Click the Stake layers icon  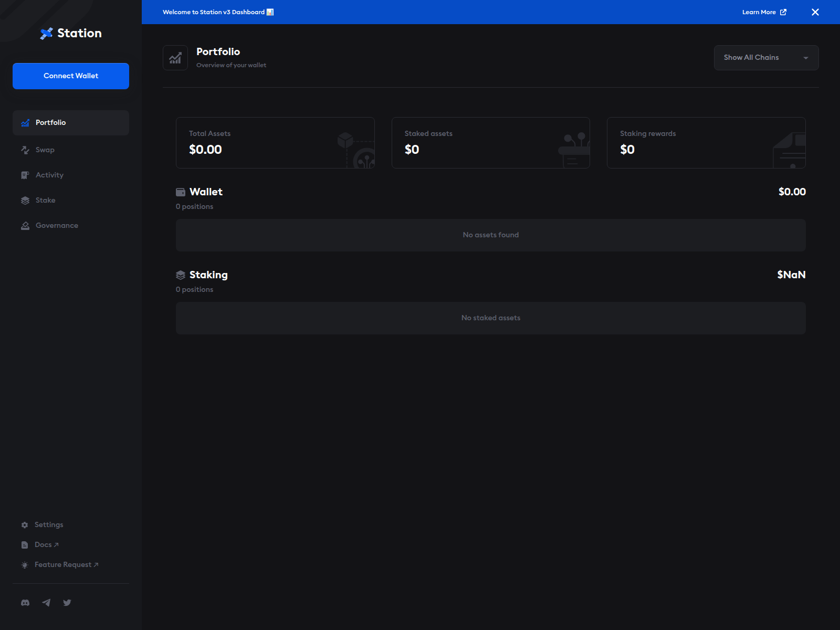(25, 200)
